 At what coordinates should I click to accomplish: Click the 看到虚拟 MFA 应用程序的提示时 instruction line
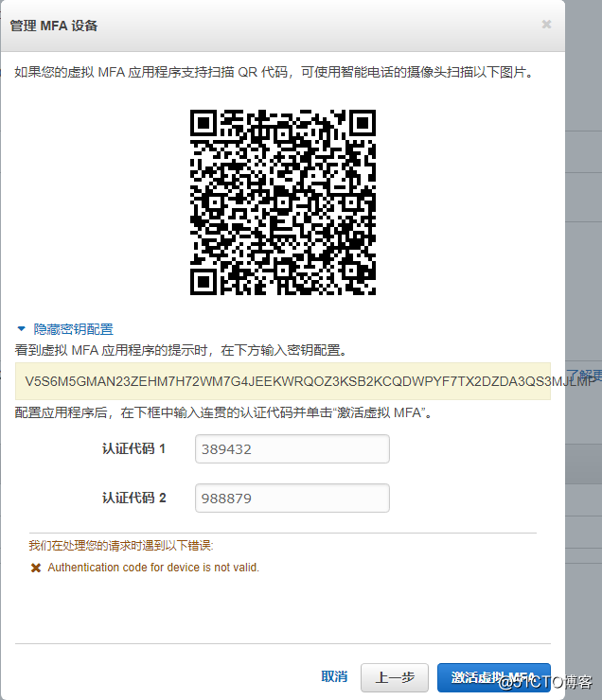[182, 350]
